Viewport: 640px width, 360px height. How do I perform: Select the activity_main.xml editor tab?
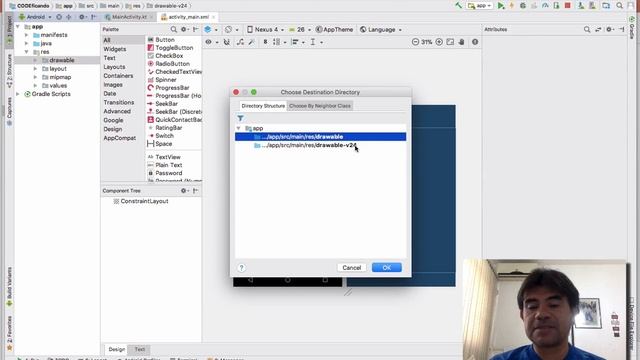click(x=188, y=17)
